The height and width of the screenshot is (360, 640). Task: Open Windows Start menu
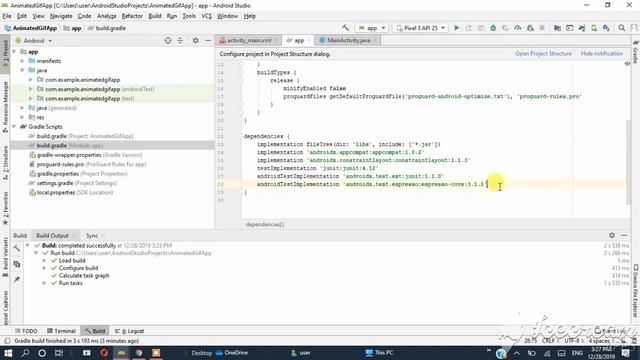click(x=8, y=353)
